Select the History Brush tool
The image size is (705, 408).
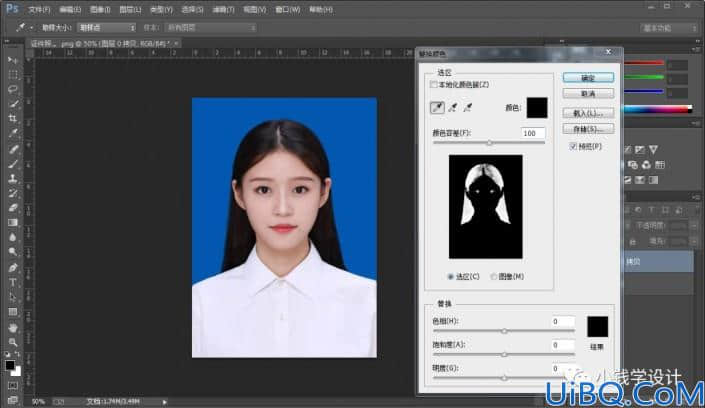[x=13, y=193]
